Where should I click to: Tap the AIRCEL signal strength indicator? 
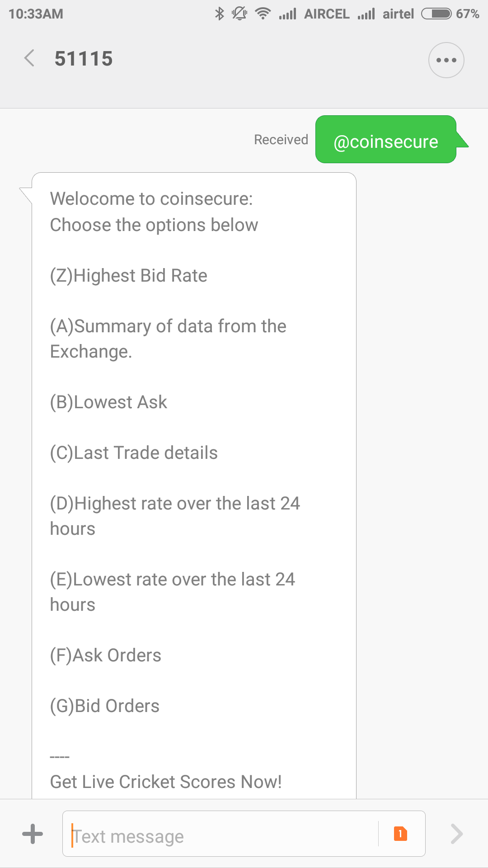pyautogui.click(x=287, y=14)
